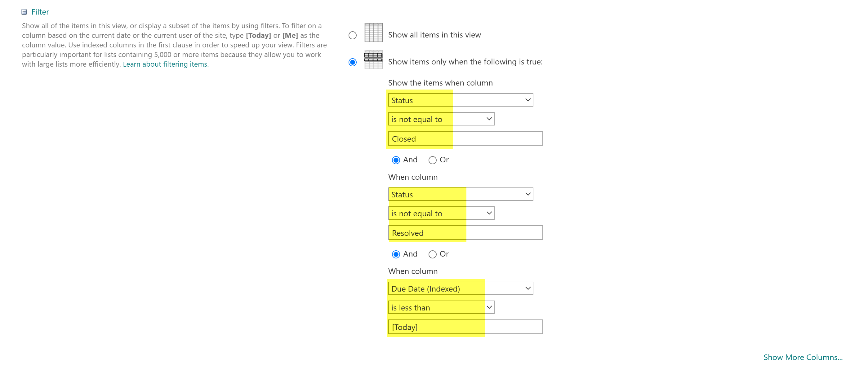Choose Or for the second condition join
The width and height of the screenshot is (868, 365).
pyautogui.click(x=432, y=254)
